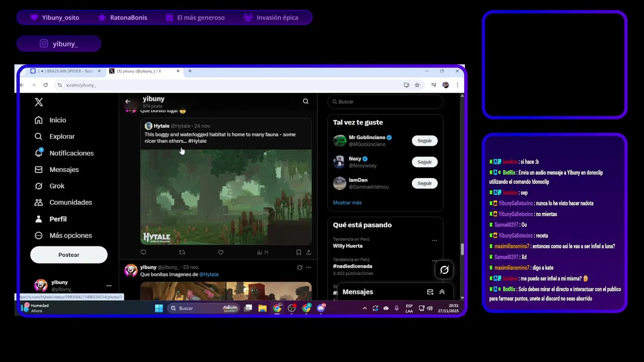Open the Humedad weather widget

(35, 308)
